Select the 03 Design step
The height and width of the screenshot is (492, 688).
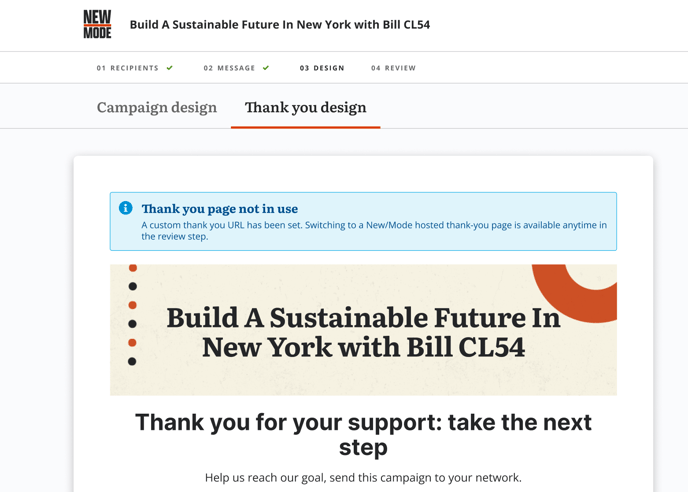322,68
